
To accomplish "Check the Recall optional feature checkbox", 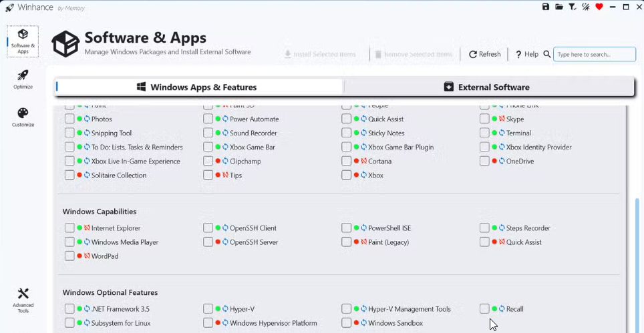I will click(x=484, y=309).
